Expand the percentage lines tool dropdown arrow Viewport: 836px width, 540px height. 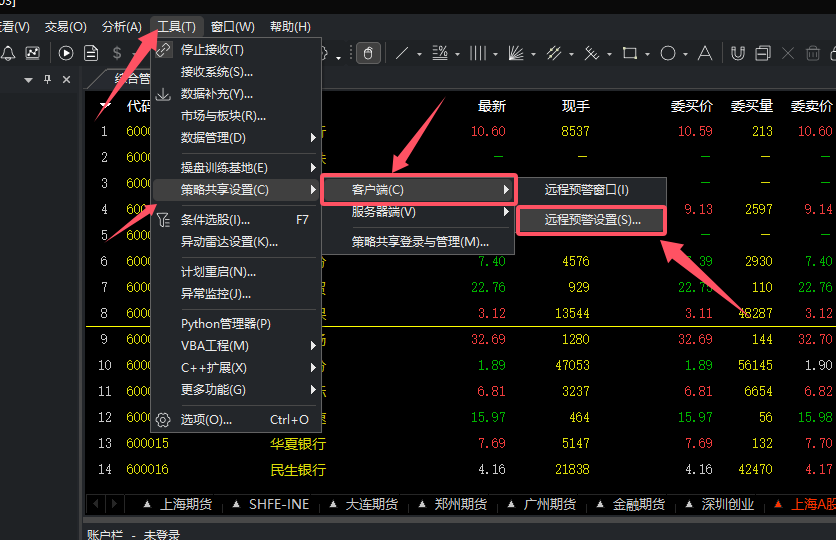point(457,54)
